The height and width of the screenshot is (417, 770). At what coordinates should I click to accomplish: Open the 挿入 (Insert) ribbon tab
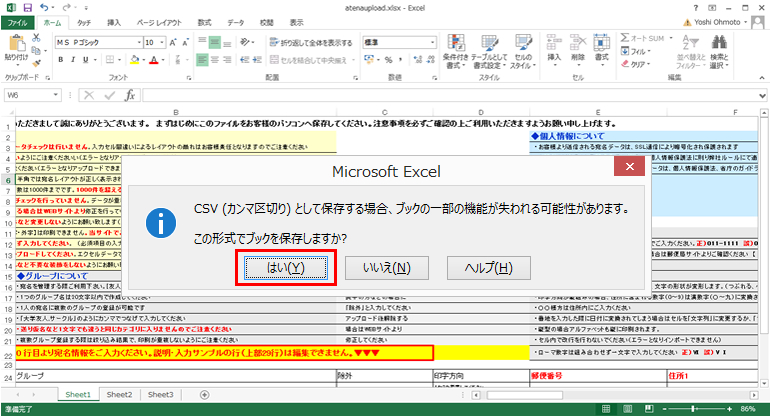point(114,21)
